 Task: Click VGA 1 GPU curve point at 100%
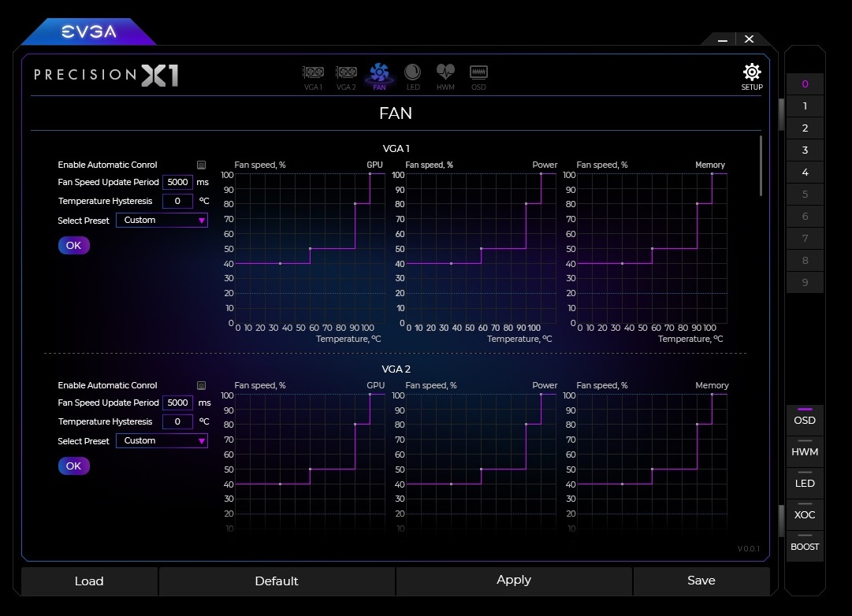click(370, 174)
